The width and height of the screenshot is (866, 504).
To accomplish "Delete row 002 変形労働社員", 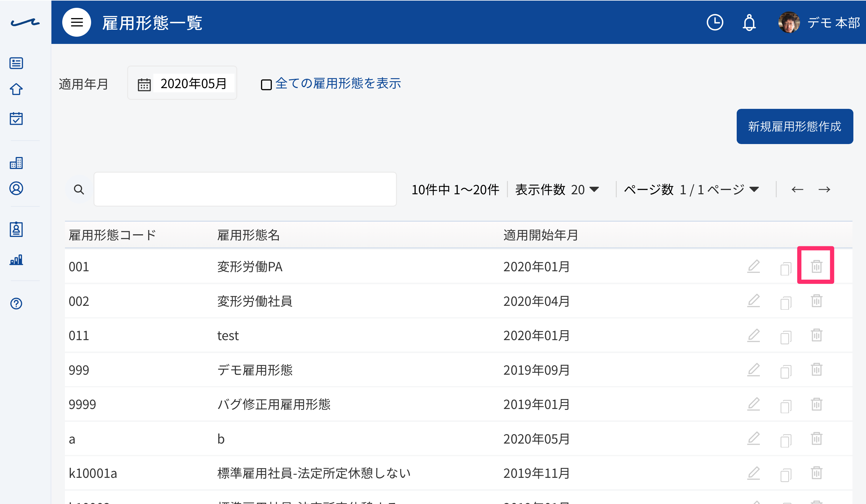I will (x=816, y=301).
